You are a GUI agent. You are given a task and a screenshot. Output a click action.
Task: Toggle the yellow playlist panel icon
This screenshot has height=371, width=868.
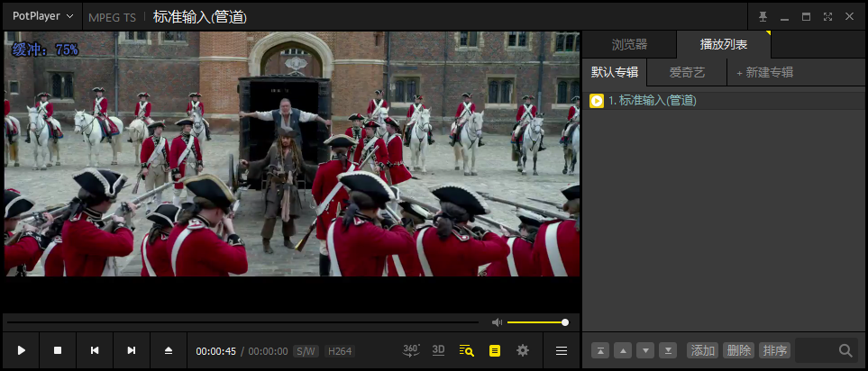495,350
